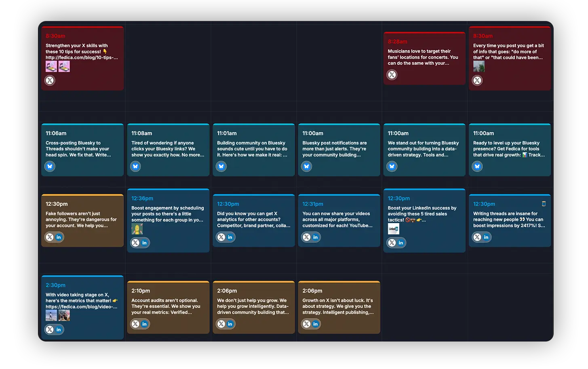The width and height of the screenshot is (588, 369).
Task: Open the 11:00am 'Bluesky post notifications' post card
Action: click(339, 150)
